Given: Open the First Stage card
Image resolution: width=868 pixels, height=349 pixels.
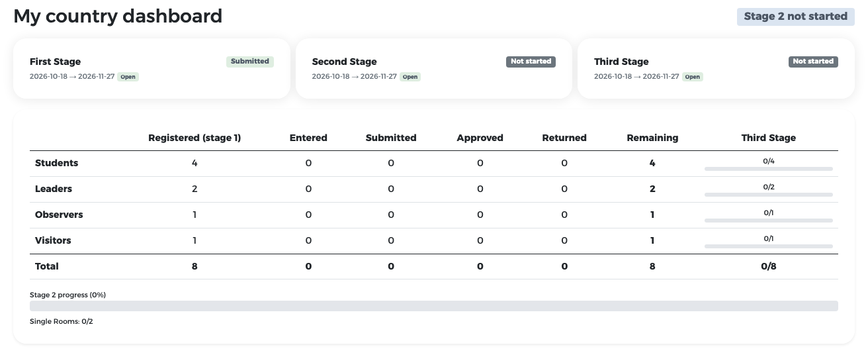Looking at the screenshot, I should click(152, 69).
